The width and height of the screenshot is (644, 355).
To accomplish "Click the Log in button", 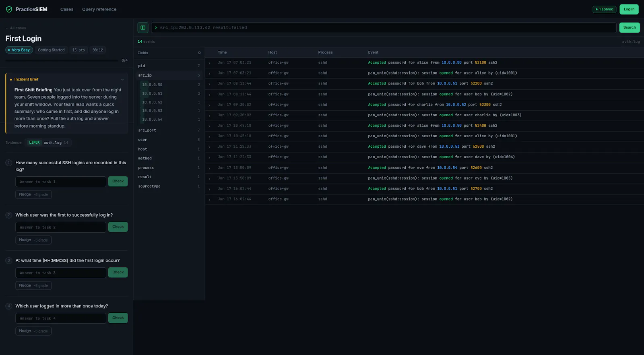I will [x=629, y=9].
